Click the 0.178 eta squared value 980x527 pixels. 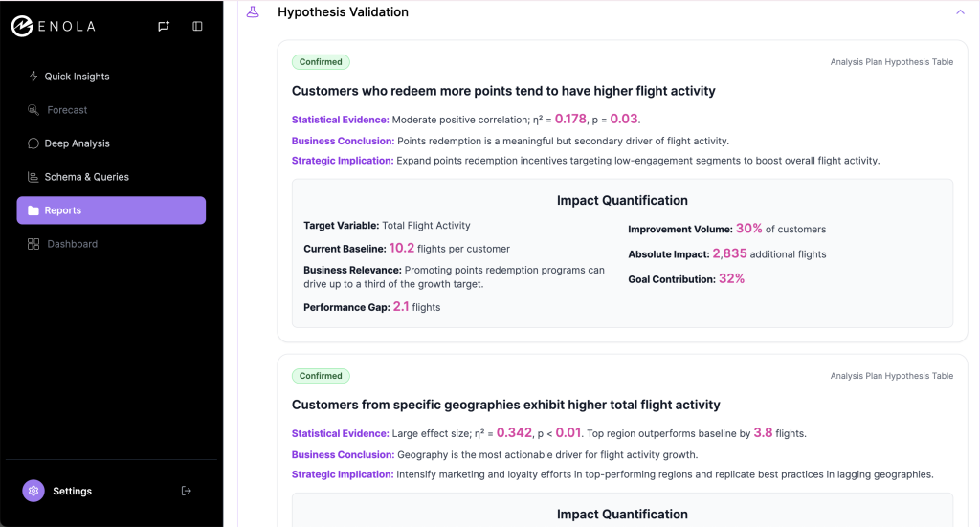coord(570,119)
